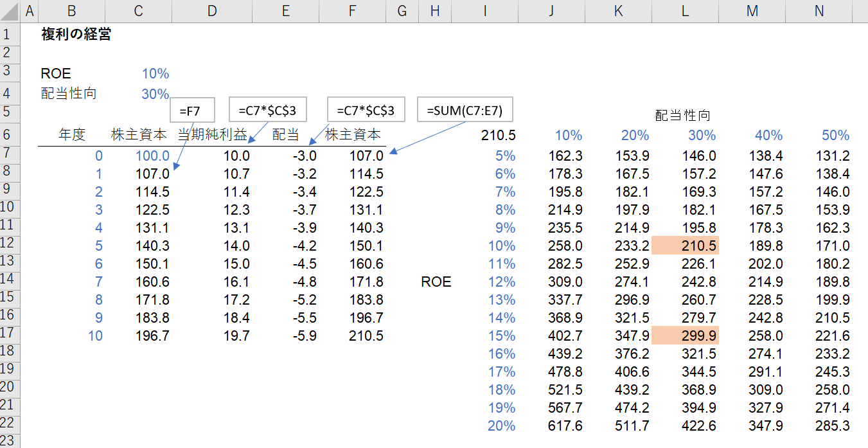This screenshot has height=448, width=868.
Task: Select the cell showing 271.4
Action: (x=833, y=407)
